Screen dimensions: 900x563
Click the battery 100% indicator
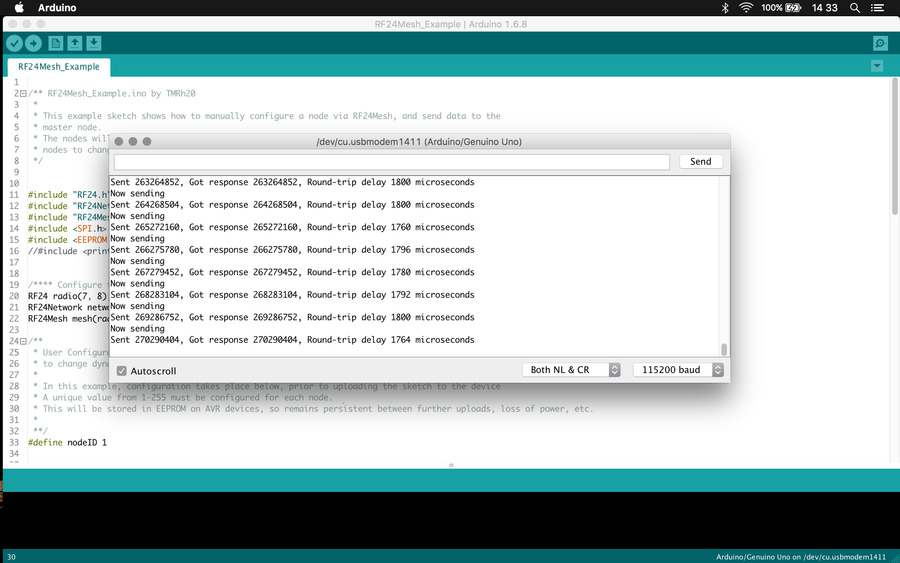(781, 7)
